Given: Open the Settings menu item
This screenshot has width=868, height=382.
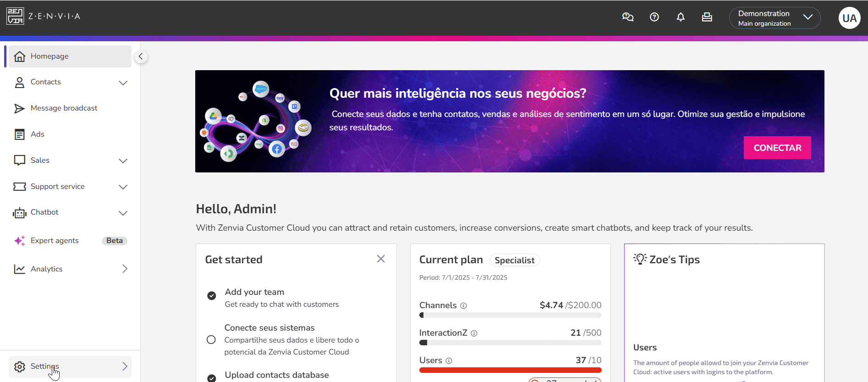Looking at the screenshot, I should pyautogui.click(x=70, y=367).
